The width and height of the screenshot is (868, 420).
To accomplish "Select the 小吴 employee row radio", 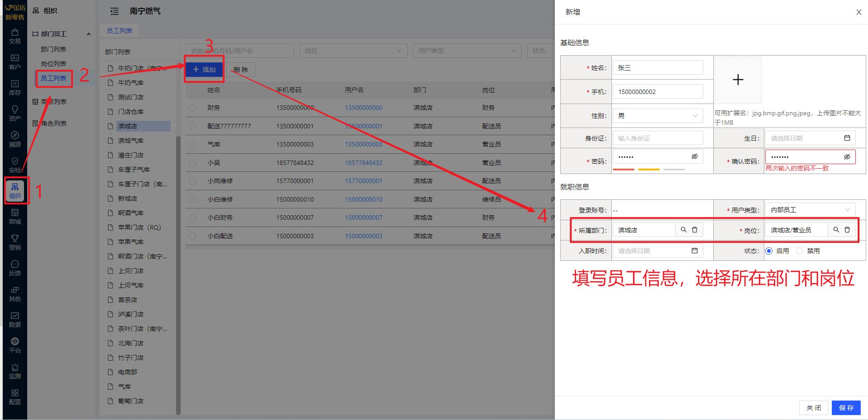I will coord(192,163).
